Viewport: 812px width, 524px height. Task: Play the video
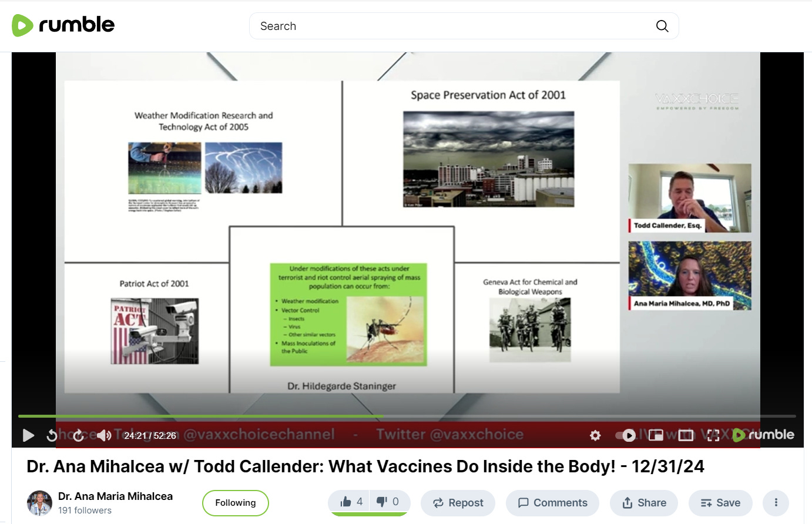click(28, 435)
